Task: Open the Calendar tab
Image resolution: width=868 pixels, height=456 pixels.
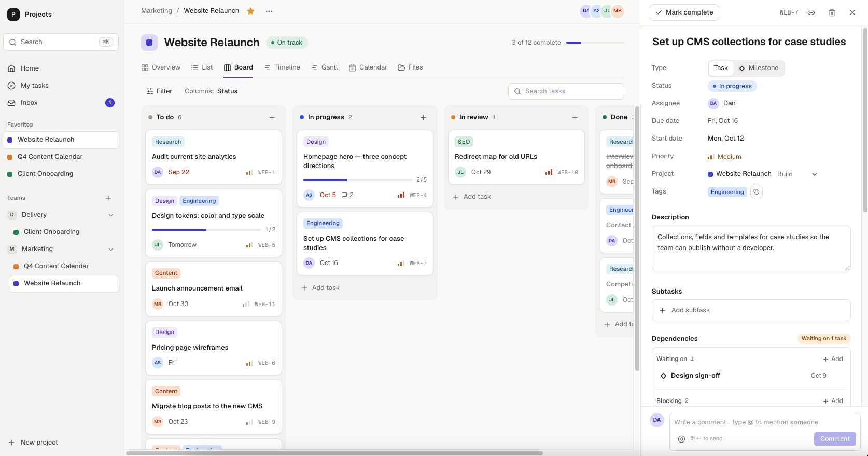Action: [x=368, y=67]
